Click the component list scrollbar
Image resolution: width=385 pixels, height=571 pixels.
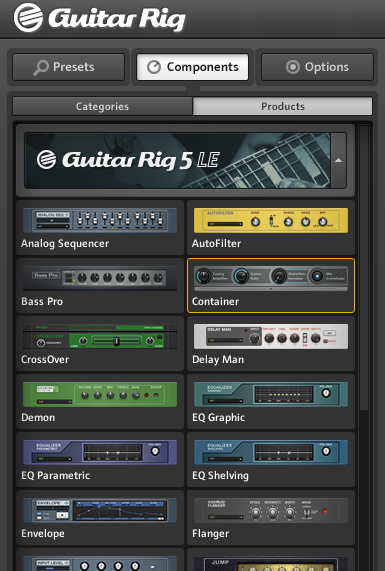(x=364, y=268)
